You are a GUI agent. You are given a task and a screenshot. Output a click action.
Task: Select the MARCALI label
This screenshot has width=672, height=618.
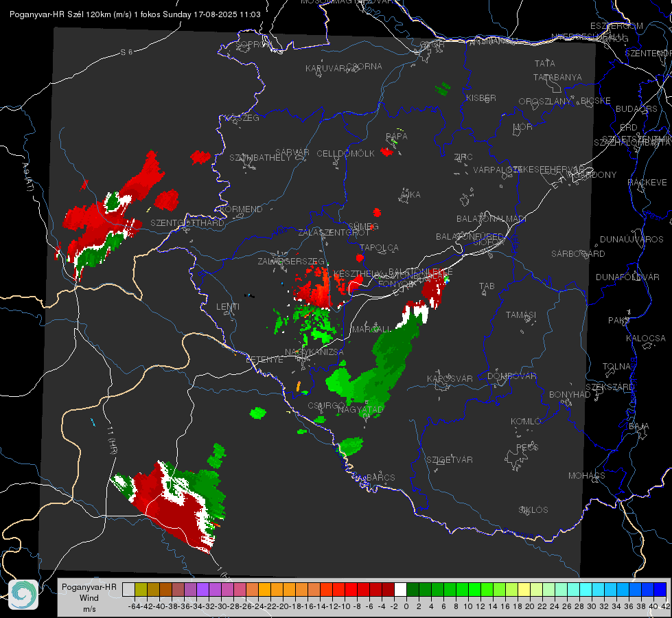(371, 330)
